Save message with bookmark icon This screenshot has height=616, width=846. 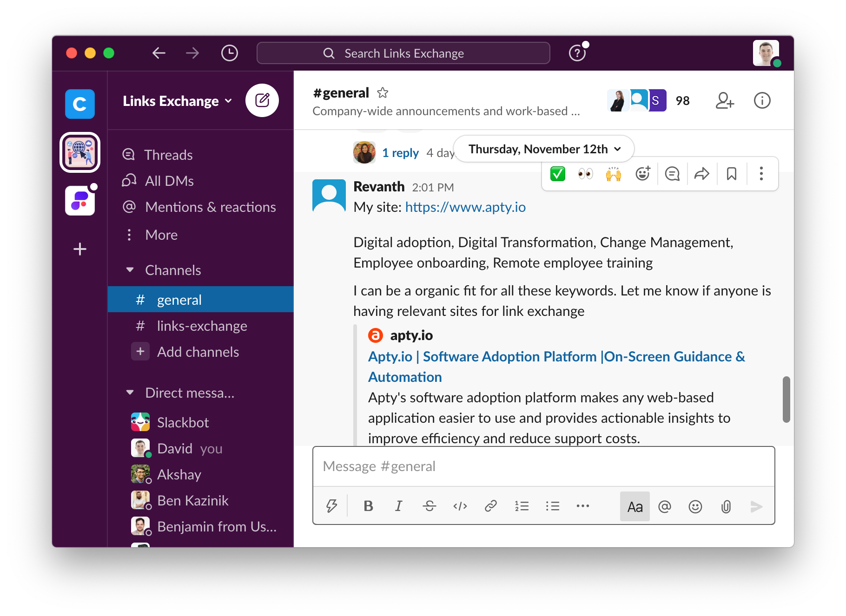pos(732,174)
